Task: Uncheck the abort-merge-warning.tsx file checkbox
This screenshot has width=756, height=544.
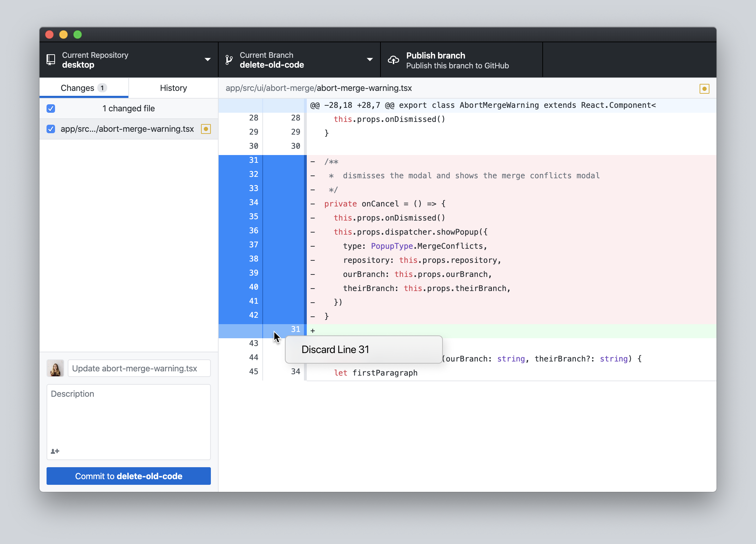Action: pyautogui.click(x=51, y=129)
